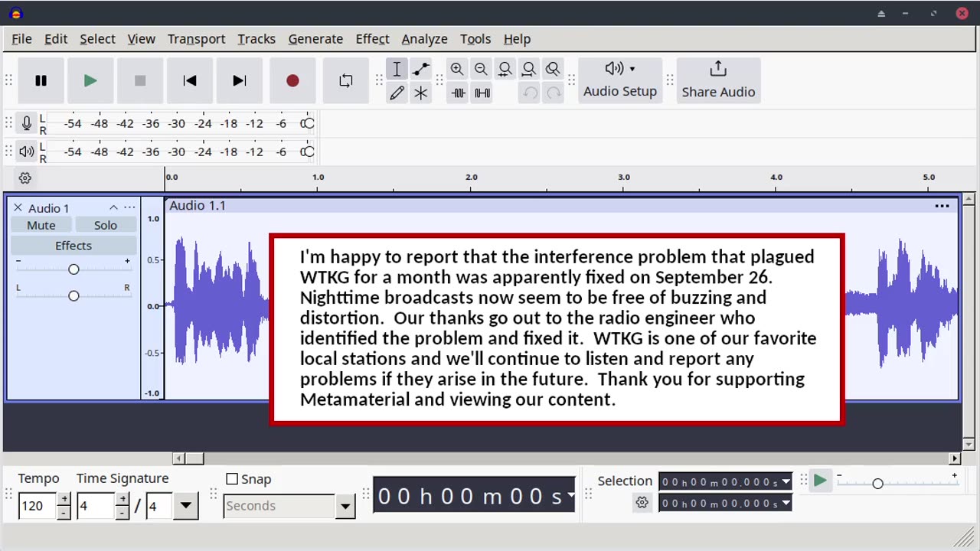The width and height of the screenshot is (980, 551).
Task: Open the Transport menu
Action: tap(196, 38)
